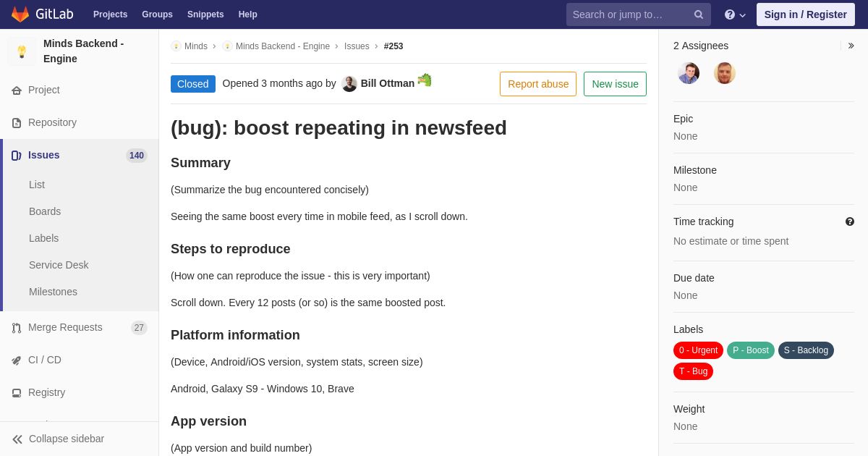Select Labels in sidebar

tap(43, 239)
